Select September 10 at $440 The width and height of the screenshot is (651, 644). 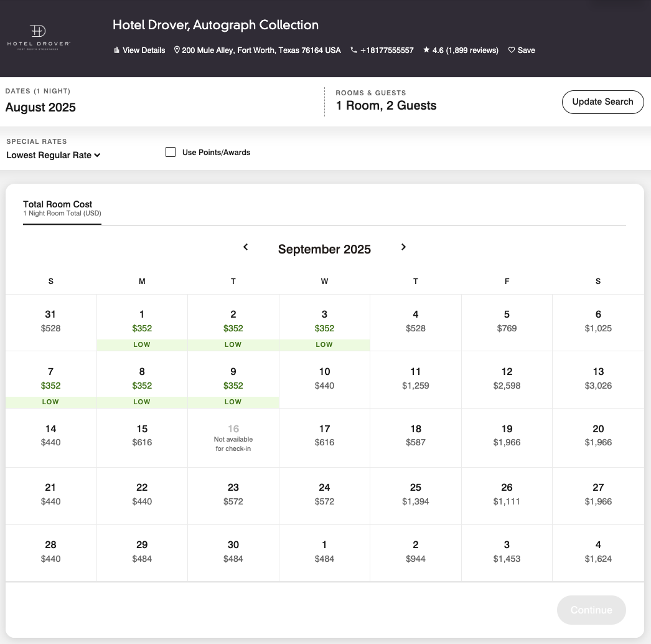coord(324,380)
